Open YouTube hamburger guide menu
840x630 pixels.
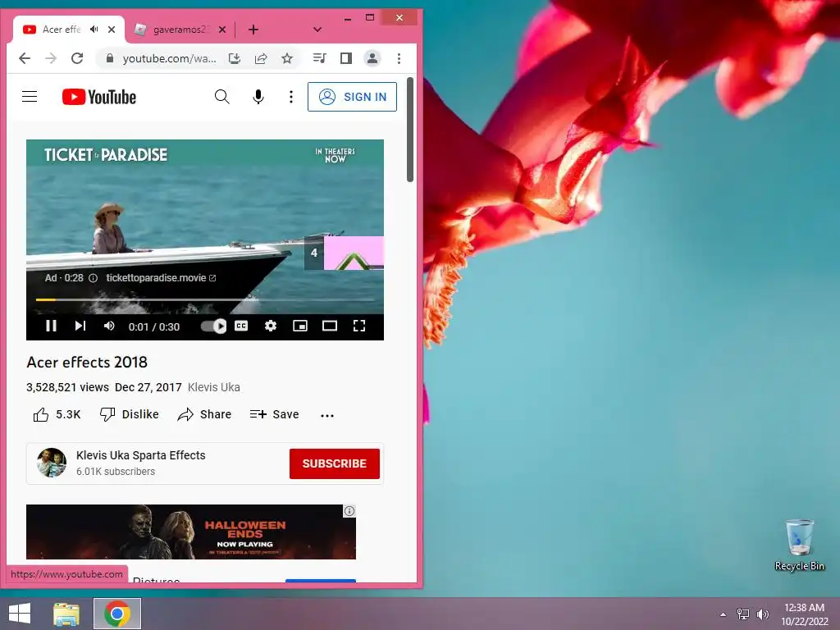tap(30, 97)
